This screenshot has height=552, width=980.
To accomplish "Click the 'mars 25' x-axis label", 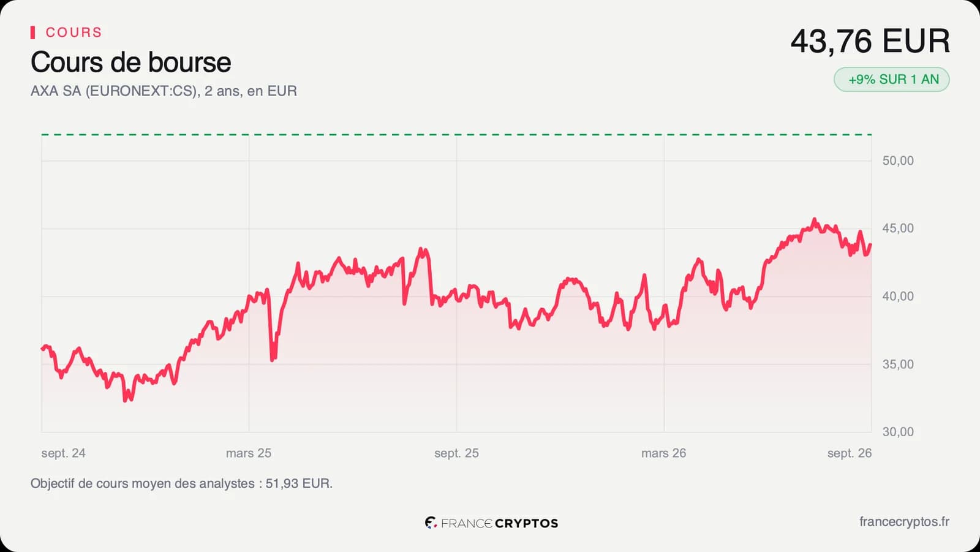I will (x=248, y=453).
